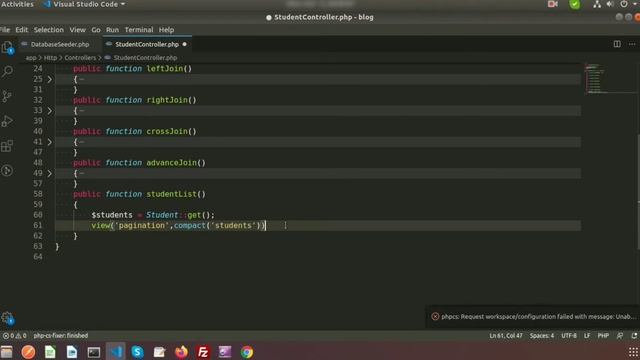Image resolution: width=640 pixels, height=360 pixels.
Task: Launch Google Chrome from the dock
Action: click(x=247, y=352)
